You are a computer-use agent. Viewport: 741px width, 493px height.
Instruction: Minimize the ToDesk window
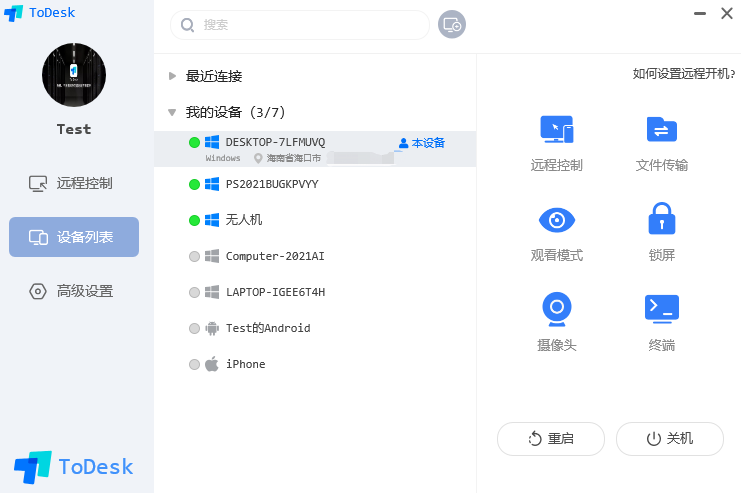700,13
